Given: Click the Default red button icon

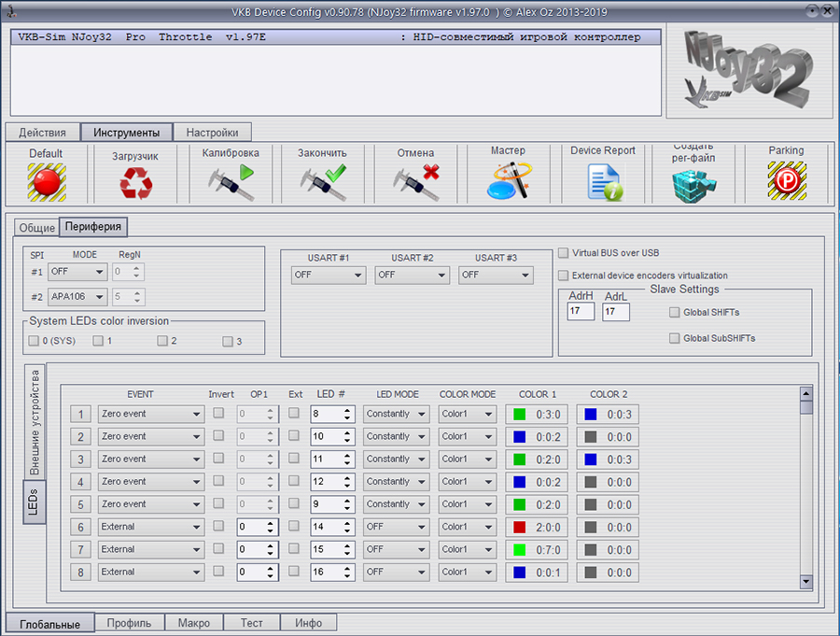Looking at the screenshot, I should (x=46, y=181).
